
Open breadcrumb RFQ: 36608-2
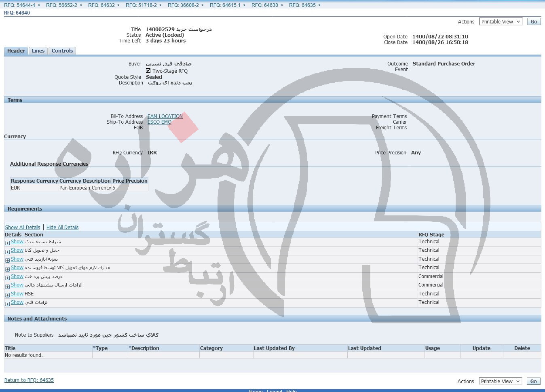tap(183, 5)
